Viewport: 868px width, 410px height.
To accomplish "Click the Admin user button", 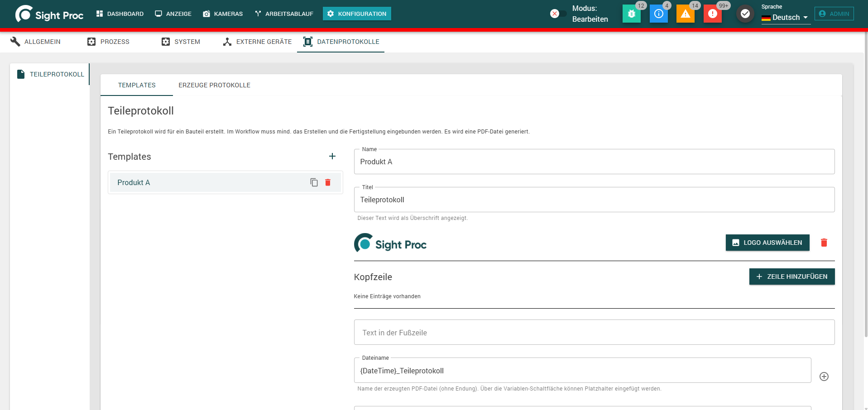I will click(834, 14).
